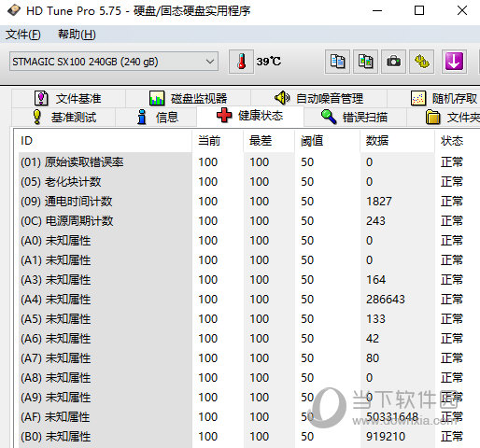Viewport: 480px width, 448px height.
Task: Sort by the 阈值 column header
Action: click(327, 141)
